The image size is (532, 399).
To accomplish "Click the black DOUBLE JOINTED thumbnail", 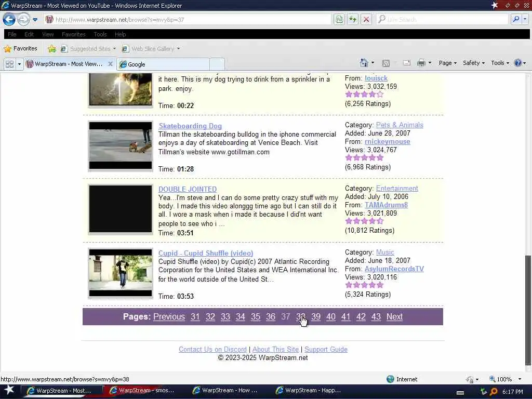I will click(121, 209).
